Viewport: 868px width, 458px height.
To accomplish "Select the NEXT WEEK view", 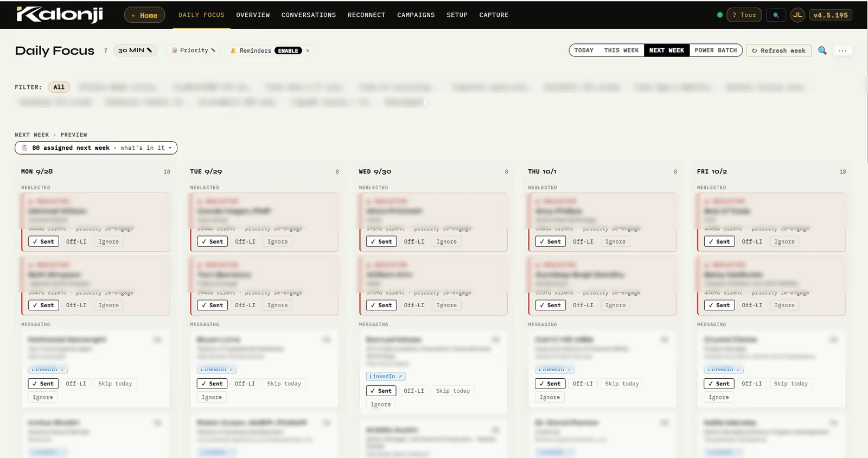I will pyautogui.click(x=667, y=50).
